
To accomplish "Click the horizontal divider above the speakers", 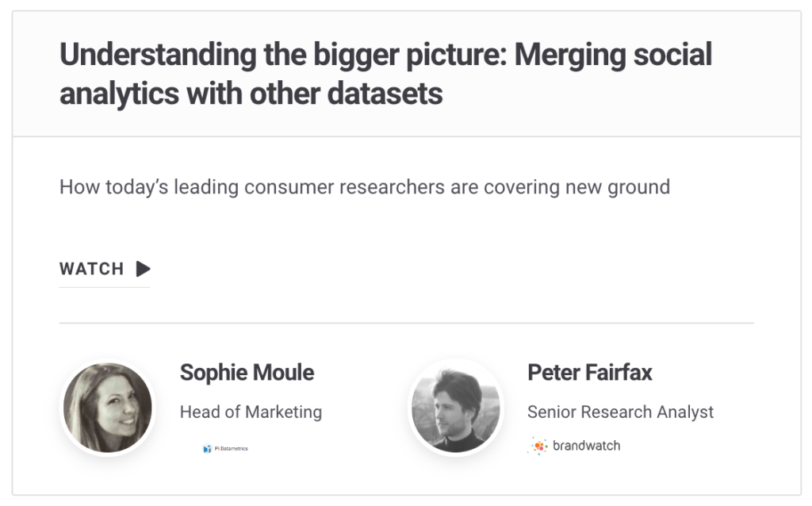I will click(x=407, y=323).
